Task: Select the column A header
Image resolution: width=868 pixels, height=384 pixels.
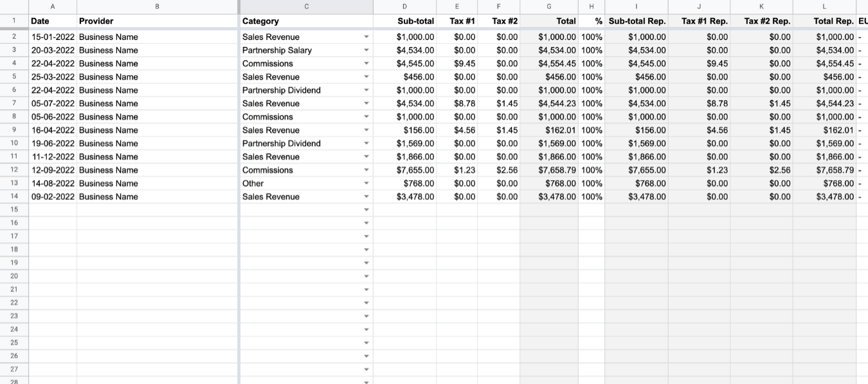Action: tap(53, 6)
